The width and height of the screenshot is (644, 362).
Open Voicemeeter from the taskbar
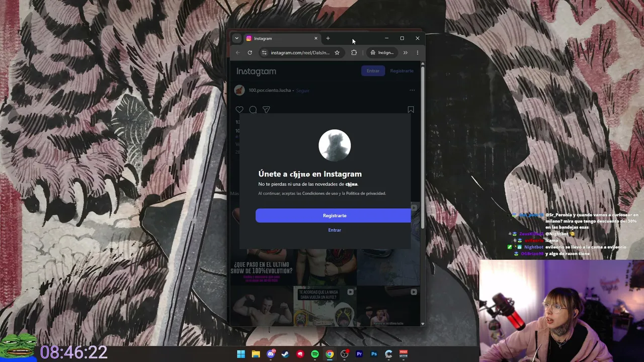pyautogui.click(x=403, y=354)
